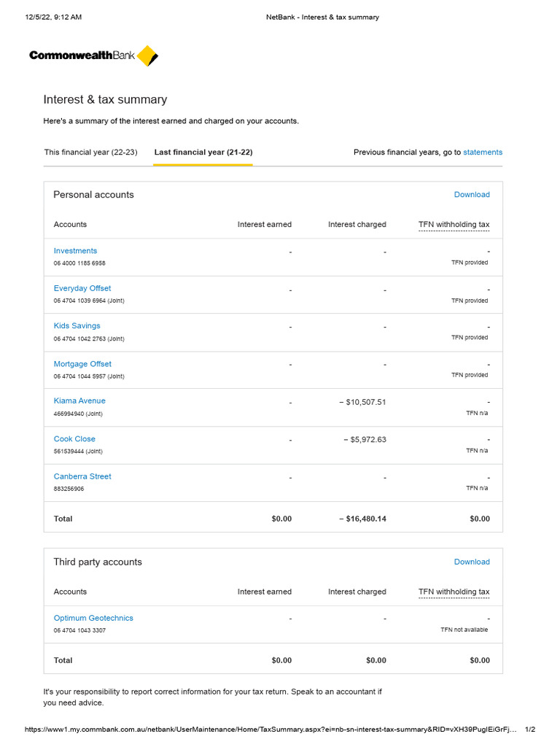
Task: Click TFN withholding tax header in Personal accounts
Action: (454, 225)
